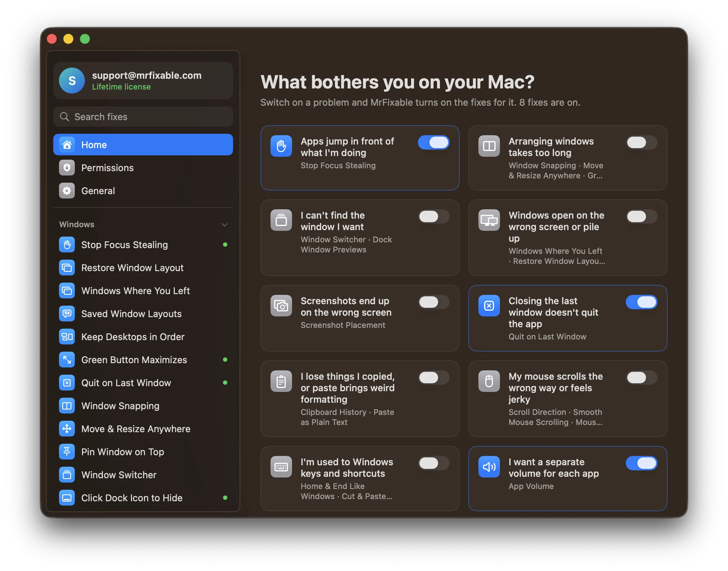The height and width of the screenshot is (571, 728).
Task: Click the Stop Focus Stealing hand icon in sidebar
Action: click(67, 245)
